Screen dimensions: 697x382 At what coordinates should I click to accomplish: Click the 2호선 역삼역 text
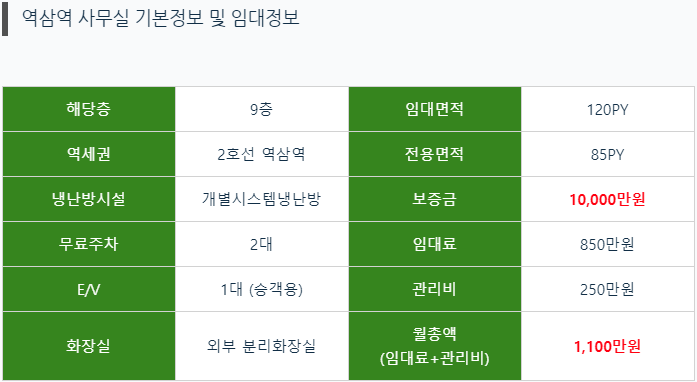(x=261, y=154)
